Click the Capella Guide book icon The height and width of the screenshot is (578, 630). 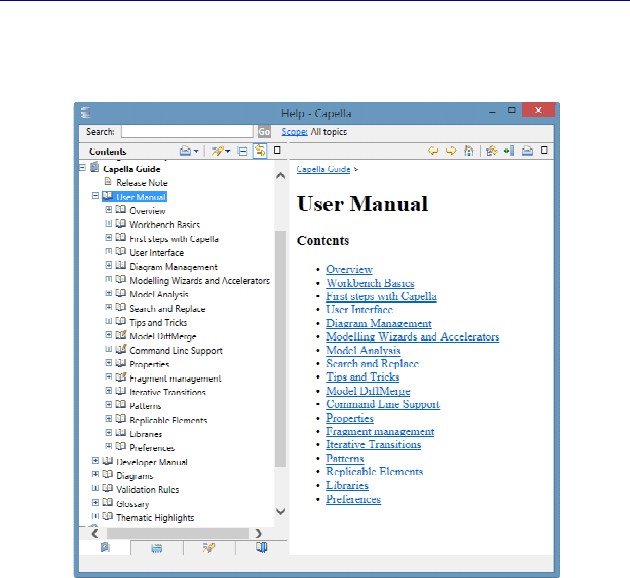point(94,167)
